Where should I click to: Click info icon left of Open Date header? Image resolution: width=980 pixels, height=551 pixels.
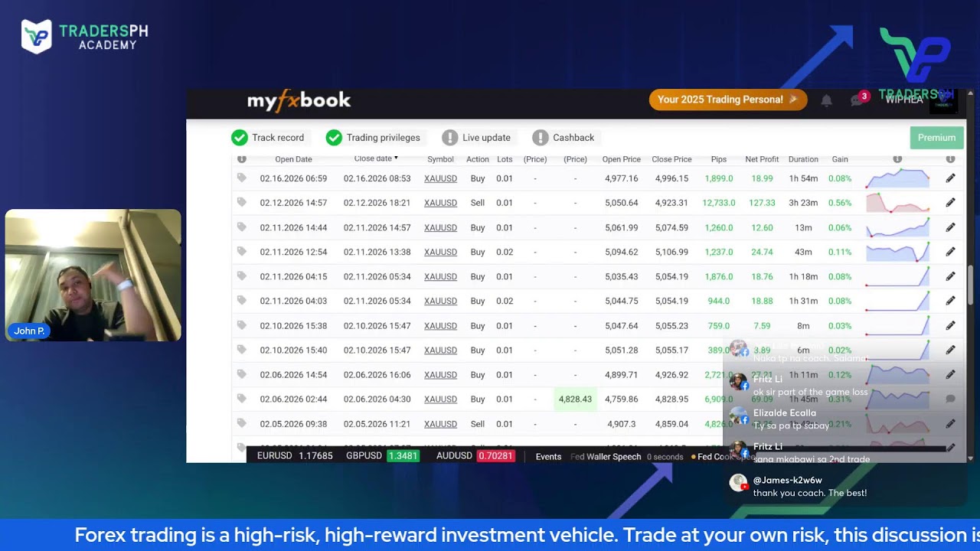click(242, 159)
